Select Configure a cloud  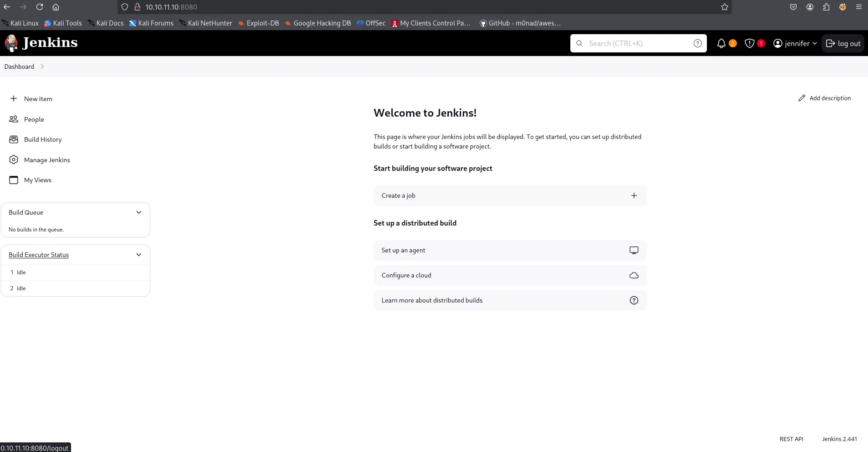510,275
